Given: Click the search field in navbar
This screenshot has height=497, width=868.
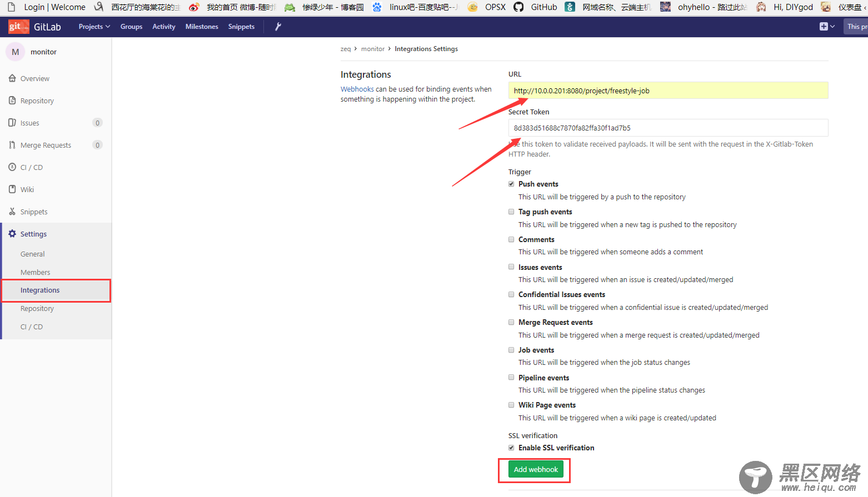Looking at the screenshot, I should click(x=856, y=27).
